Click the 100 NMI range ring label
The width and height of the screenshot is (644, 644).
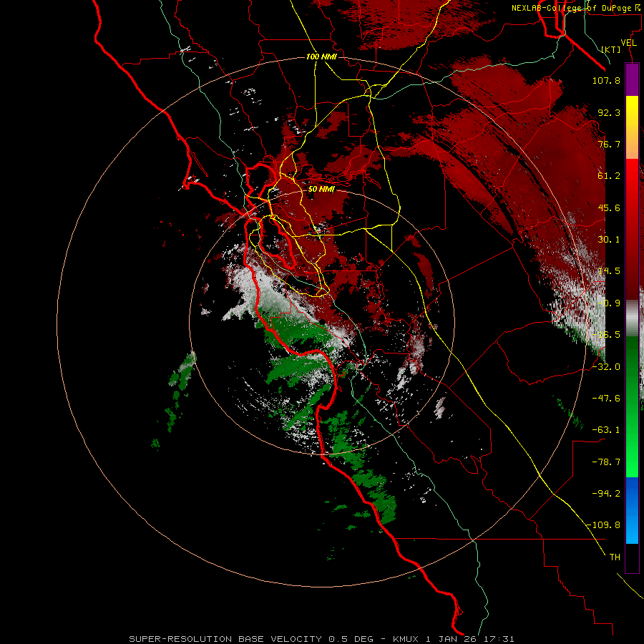(321, 57)
